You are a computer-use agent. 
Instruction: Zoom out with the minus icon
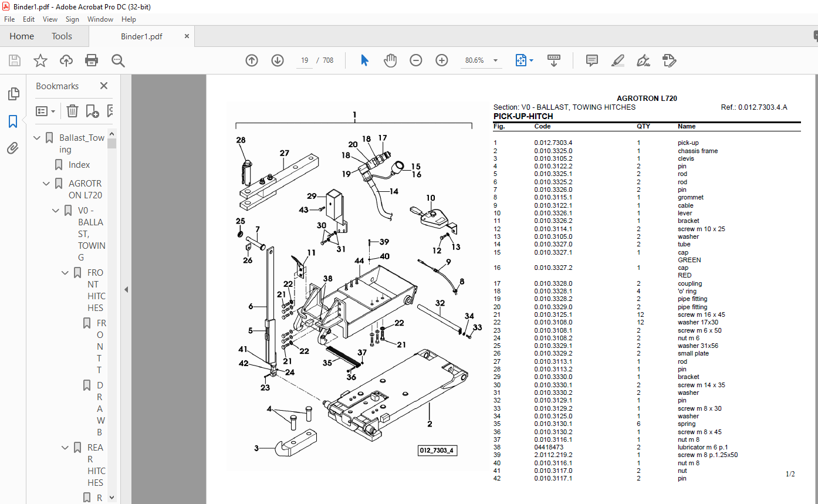point(416,60)
